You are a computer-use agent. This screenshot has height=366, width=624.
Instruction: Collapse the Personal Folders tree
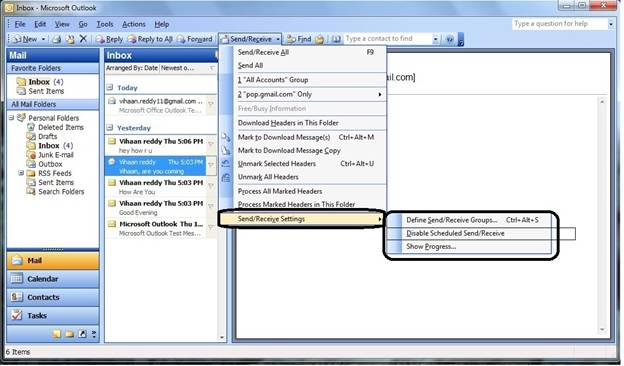click(x=12, y=118)
